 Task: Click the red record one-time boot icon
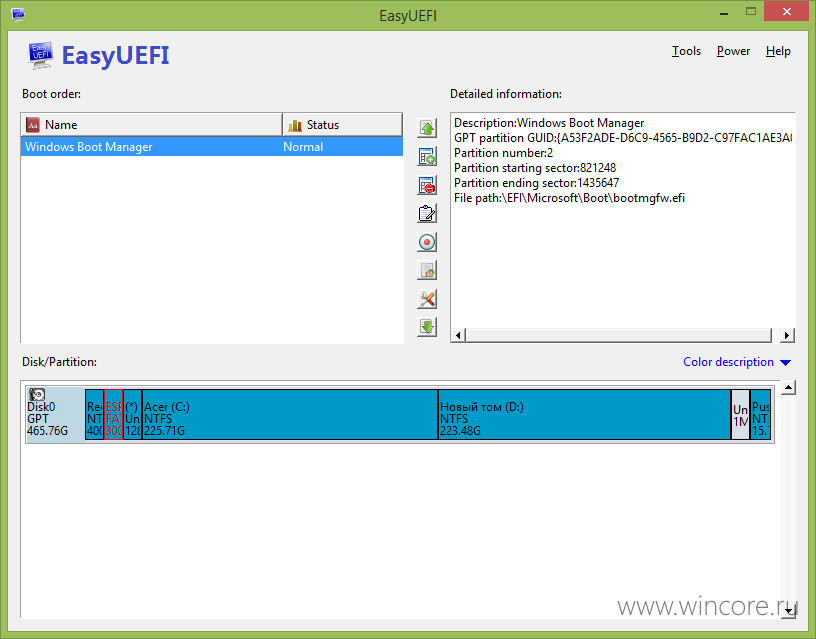tap(427, 242)
